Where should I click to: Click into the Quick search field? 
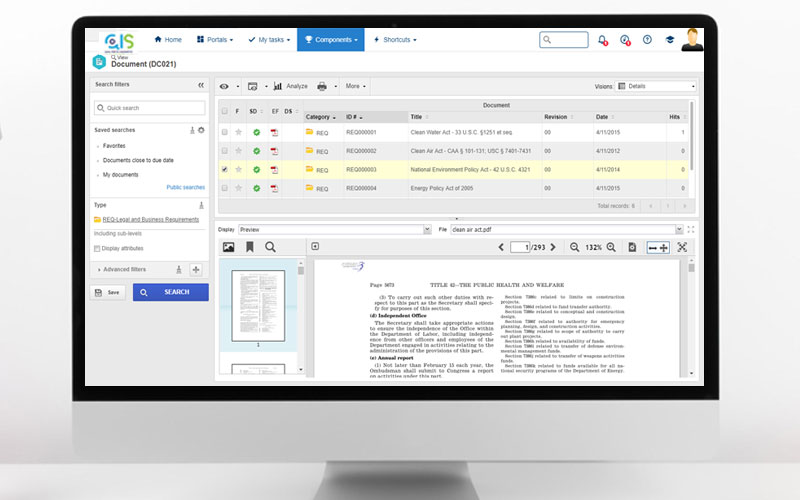tap(150, 108)
